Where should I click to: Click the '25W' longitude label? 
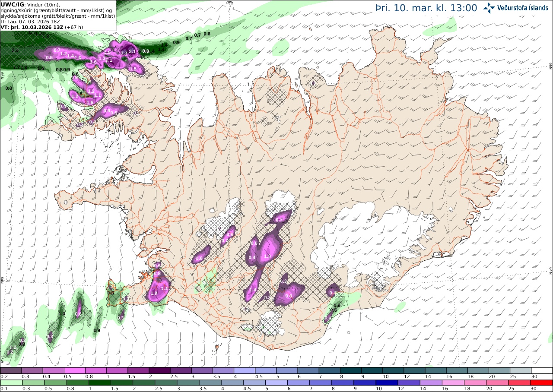(x=2, y=358)
